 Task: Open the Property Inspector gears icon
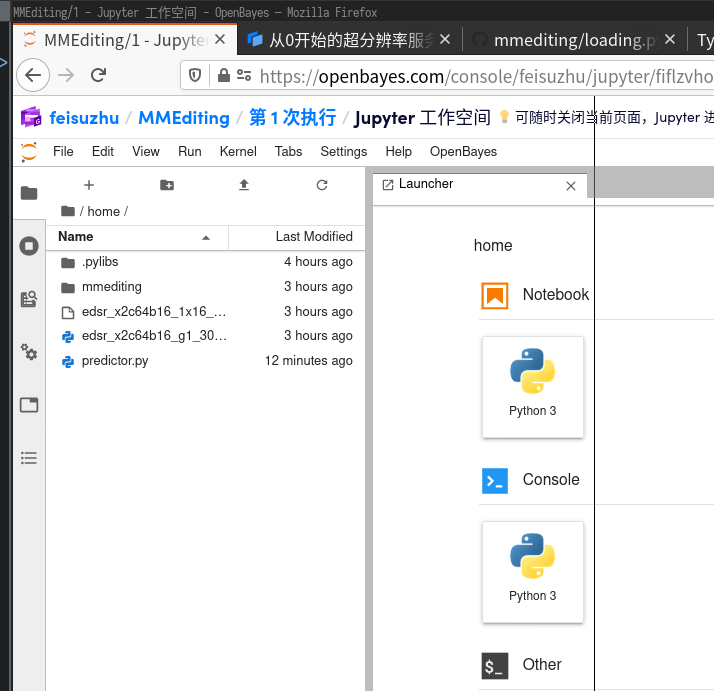[x=29, y=352]
